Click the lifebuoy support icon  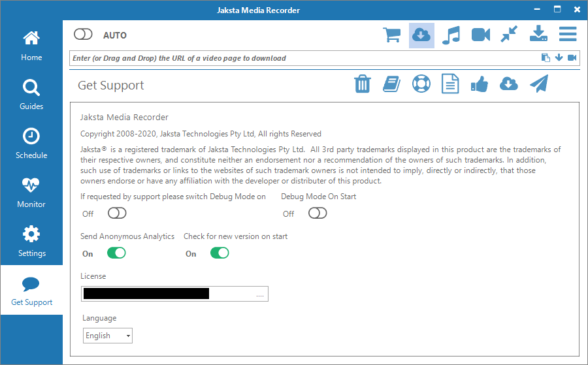pos(421,84)
